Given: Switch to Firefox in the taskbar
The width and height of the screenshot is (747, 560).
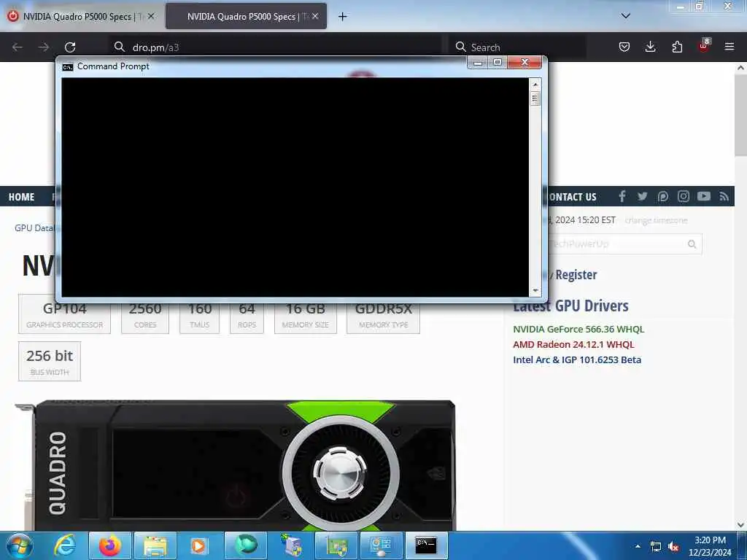Looking at the screenshot, I should (110, 545).
